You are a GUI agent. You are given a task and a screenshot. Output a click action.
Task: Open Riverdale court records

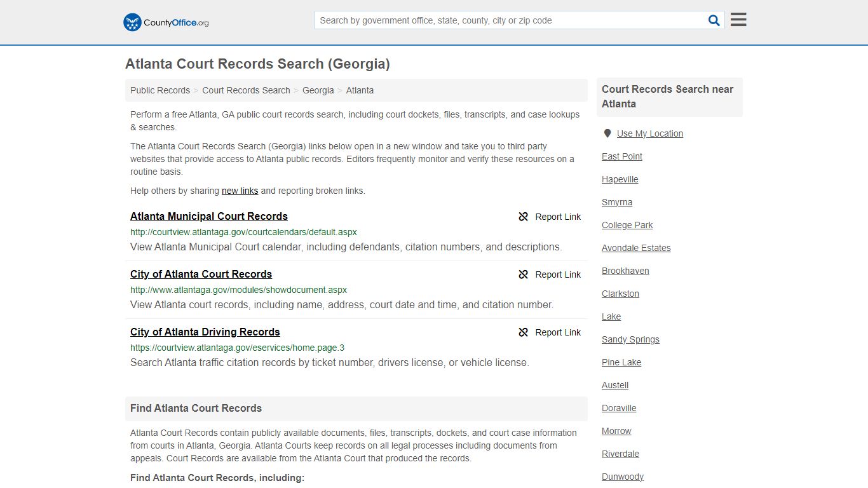click(620, 454)
